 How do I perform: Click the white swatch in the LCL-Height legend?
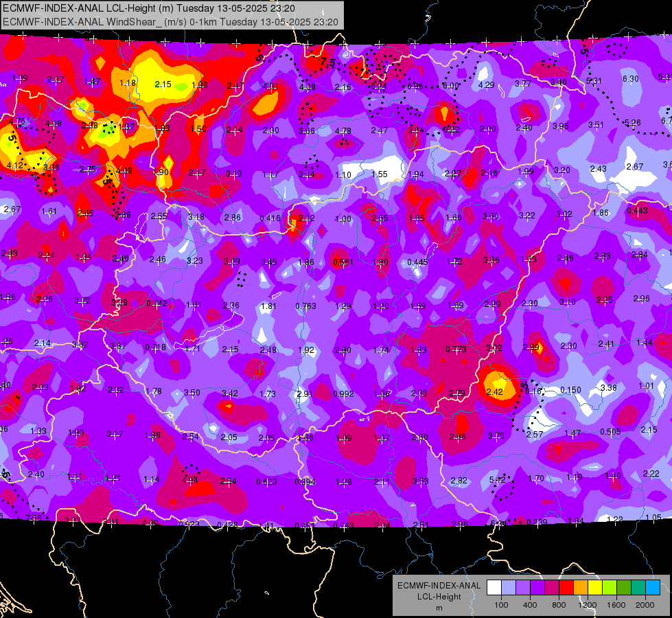point(494,588)
